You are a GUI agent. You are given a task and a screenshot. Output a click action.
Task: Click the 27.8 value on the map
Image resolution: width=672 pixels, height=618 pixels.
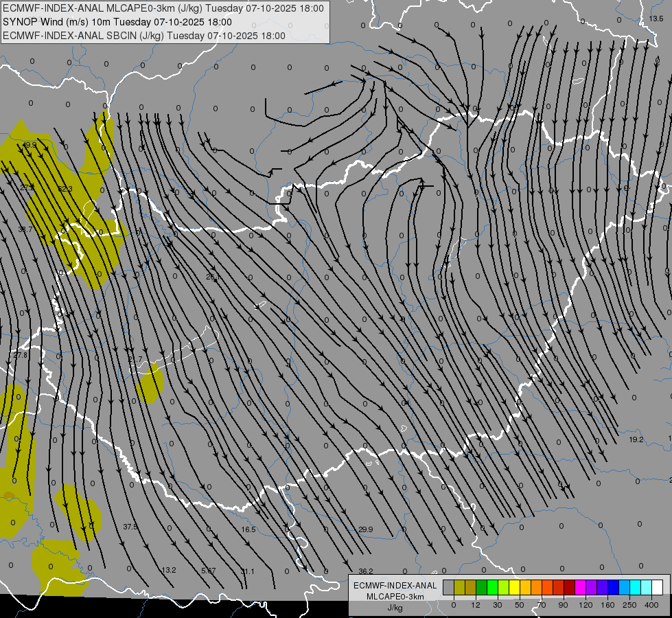[x=20, y=355]
